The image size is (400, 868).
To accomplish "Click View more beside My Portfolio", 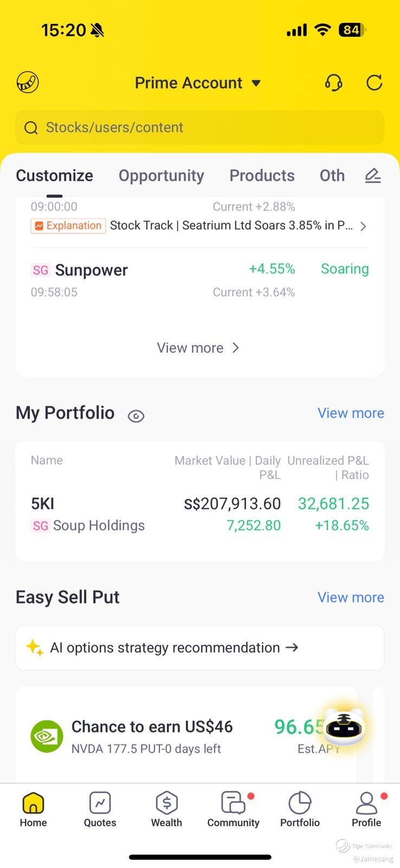I will click(350, 413).
